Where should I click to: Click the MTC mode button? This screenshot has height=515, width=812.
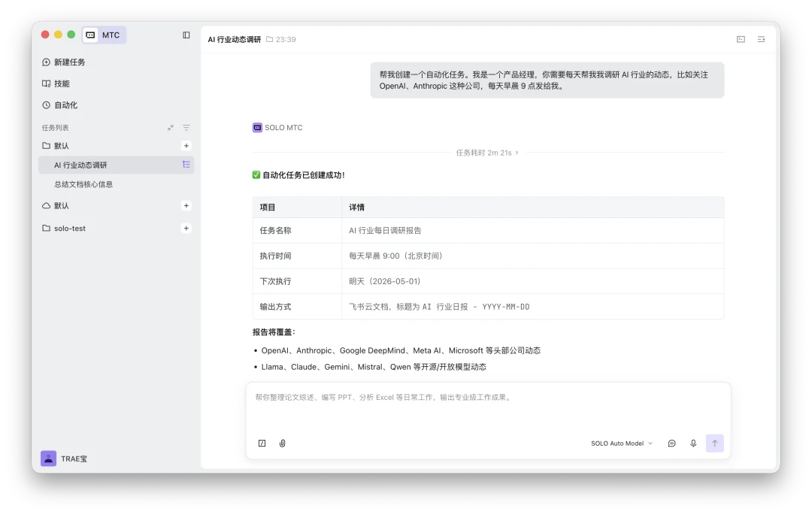point(104,35)
